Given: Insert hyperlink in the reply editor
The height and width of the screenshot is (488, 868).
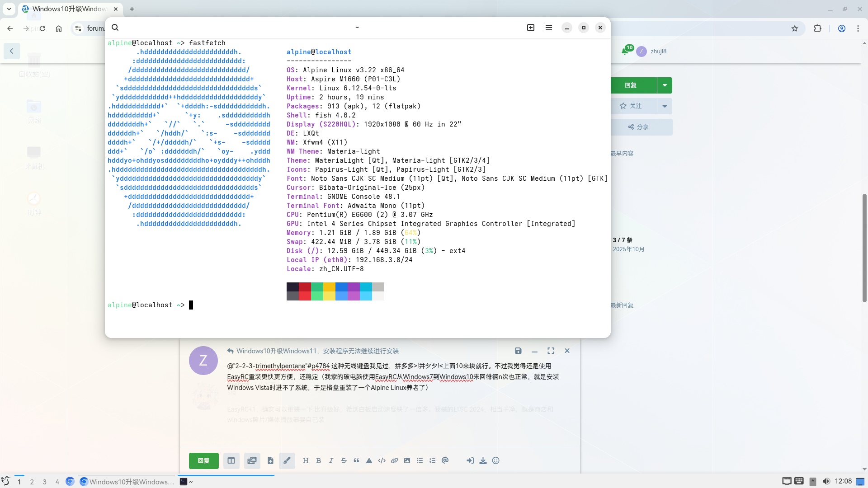Looking at the screenshot, I should 394,460.
